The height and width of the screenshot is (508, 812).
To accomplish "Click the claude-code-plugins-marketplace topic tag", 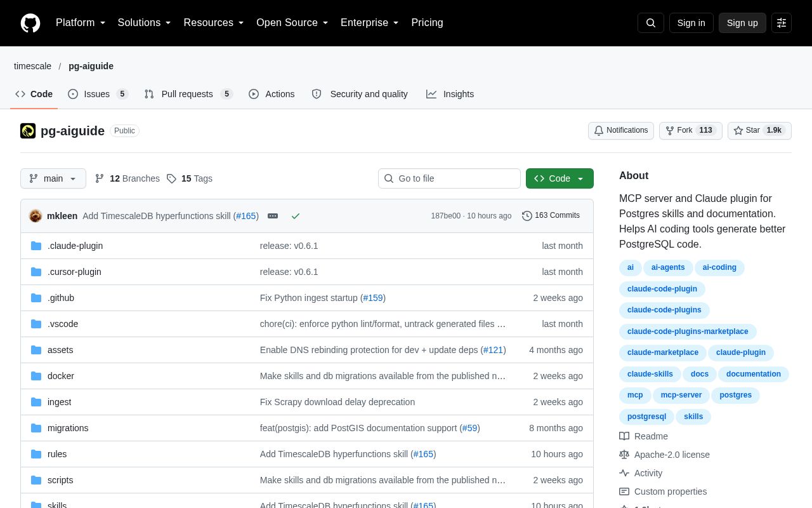I will (688, 331).
